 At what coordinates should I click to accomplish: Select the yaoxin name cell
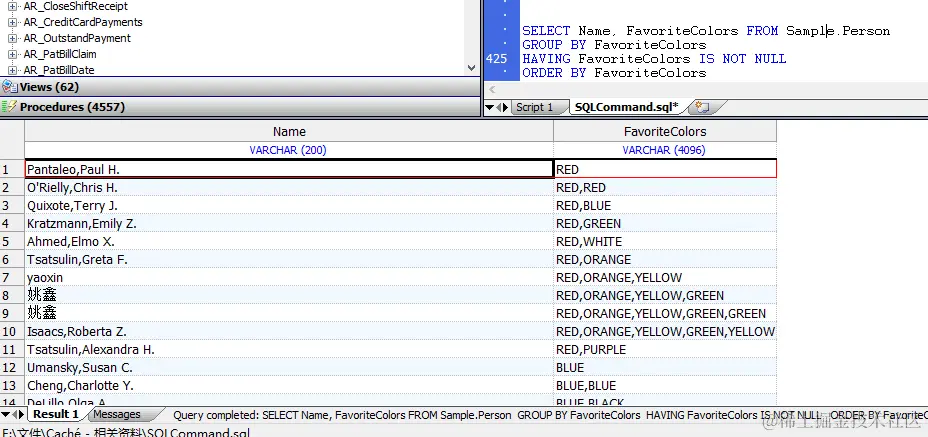tap(289, 278)
